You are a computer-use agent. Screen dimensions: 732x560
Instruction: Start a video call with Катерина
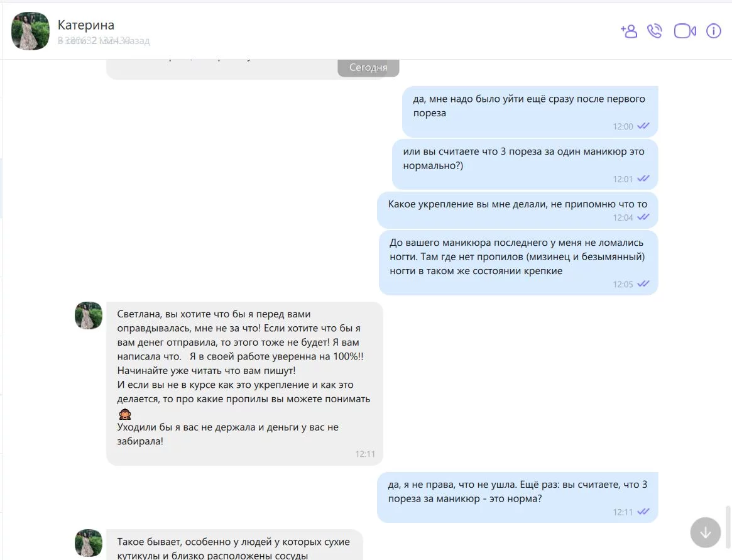pos(684,31)
